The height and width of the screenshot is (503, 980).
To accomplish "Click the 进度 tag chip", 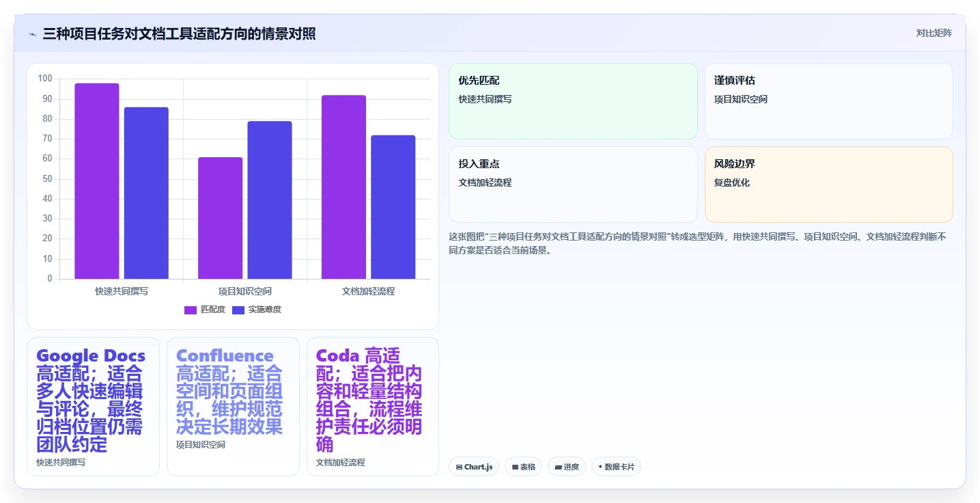I will point(567,467).
